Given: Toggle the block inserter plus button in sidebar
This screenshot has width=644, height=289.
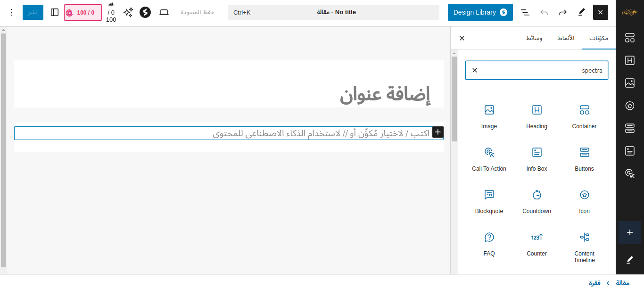Looking at the screenshot, I should click(x=629, y=232).
